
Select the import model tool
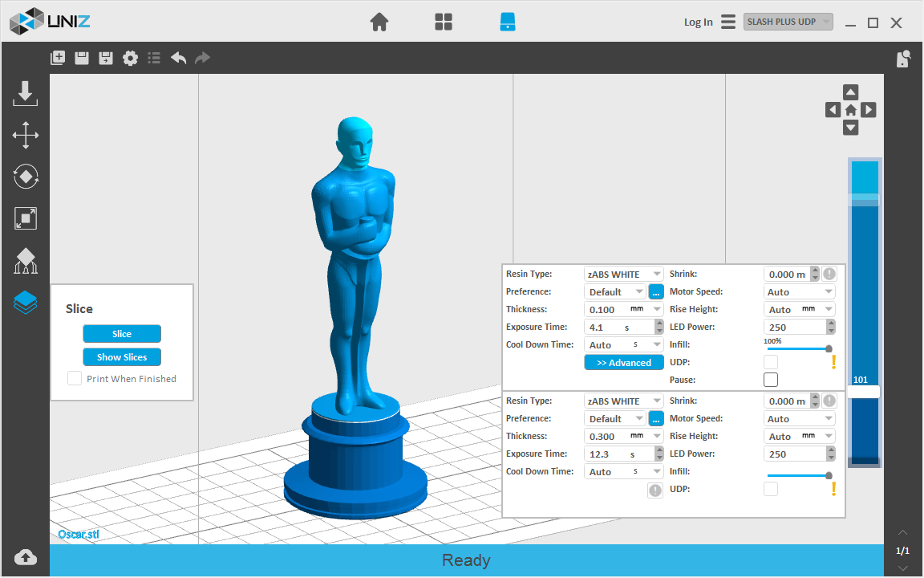[26, 94]
